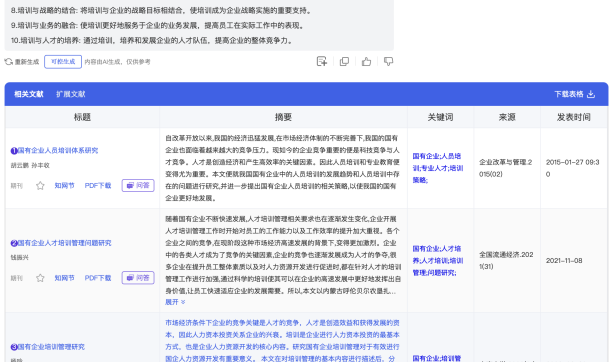Open 知网节 for the second article
This screenshot has width=610, height=362.
pos(64,278)
